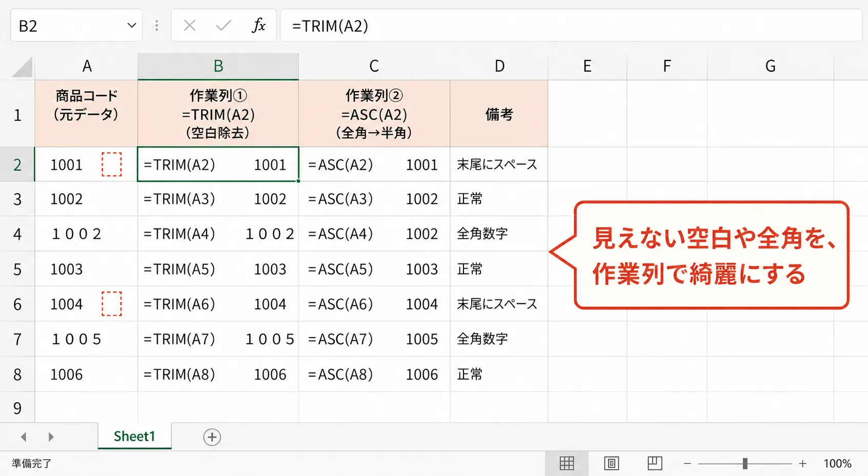The image size is (868, 476).
Task: Click the 100% zoom level
Action: (x=837, y=464)
